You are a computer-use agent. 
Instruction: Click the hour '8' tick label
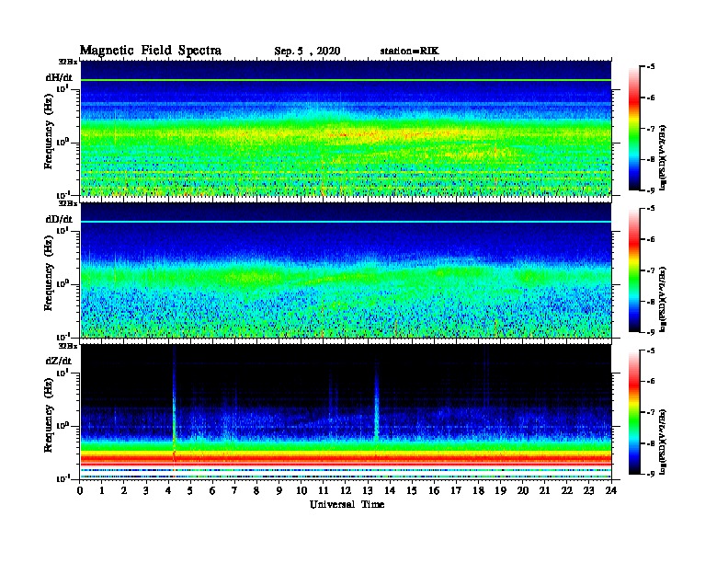pyautogui.click(x=256, y=490)
